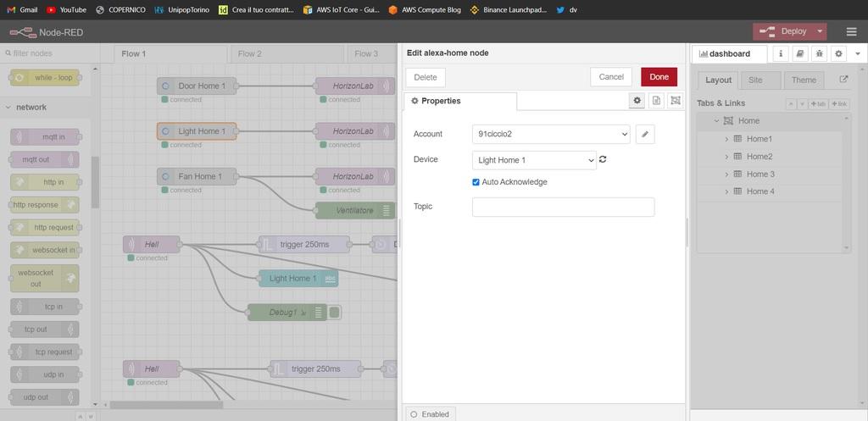The width and height of the screenshot is (868, 421).
Task: Open node description document icon
Action: click(656, 101)
